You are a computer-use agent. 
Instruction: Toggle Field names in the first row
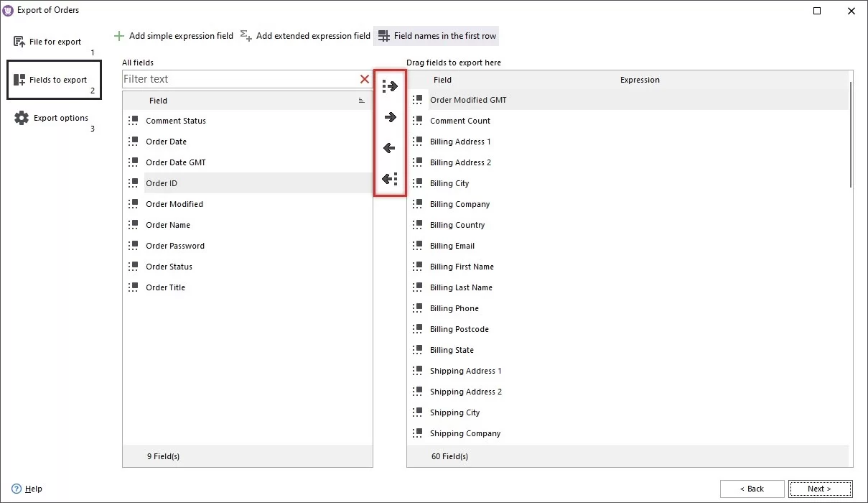click(436, 35)
